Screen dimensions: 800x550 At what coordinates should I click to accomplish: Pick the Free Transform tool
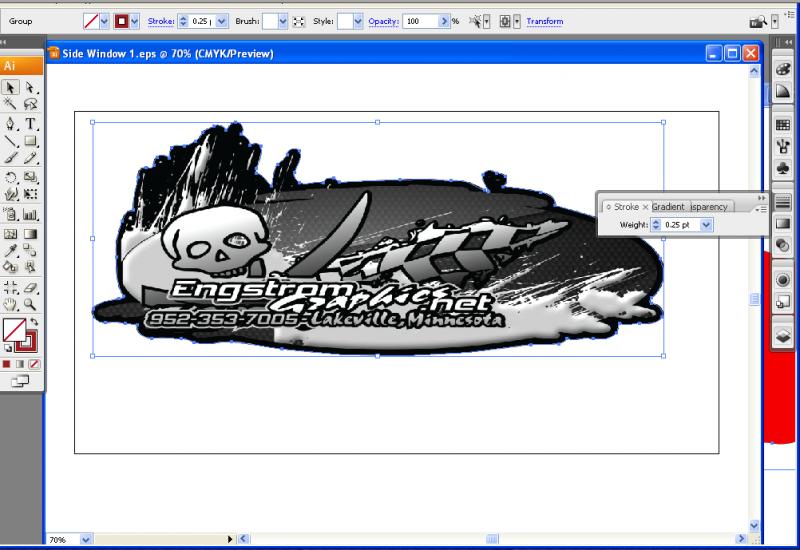(31, 194)
